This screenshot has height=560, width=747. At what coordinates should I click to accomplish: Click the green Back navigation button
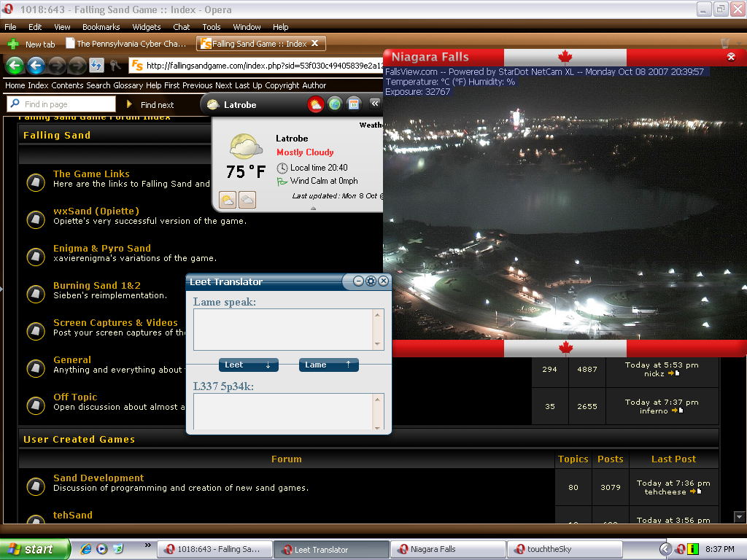tap(15, 65)
